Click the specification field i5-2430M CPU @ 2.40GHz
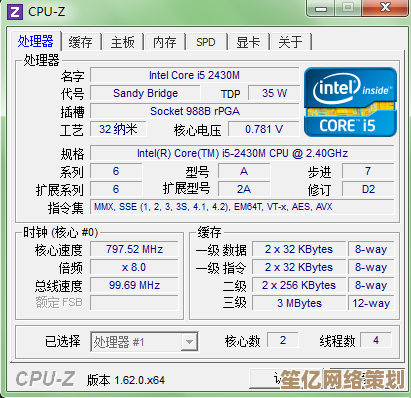The image size is (411, 398). coord(242,153)
